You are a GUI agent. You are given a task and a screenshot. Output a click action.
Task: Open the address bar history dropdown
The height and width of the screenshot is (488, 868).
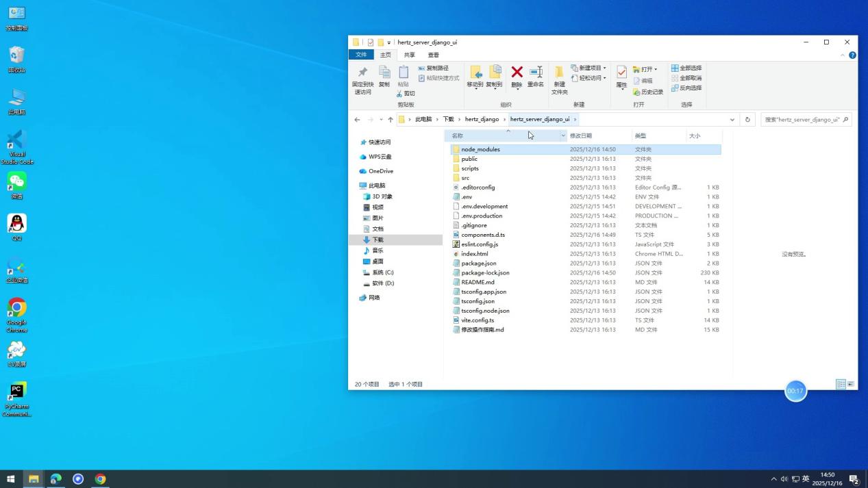coord(732,119)
